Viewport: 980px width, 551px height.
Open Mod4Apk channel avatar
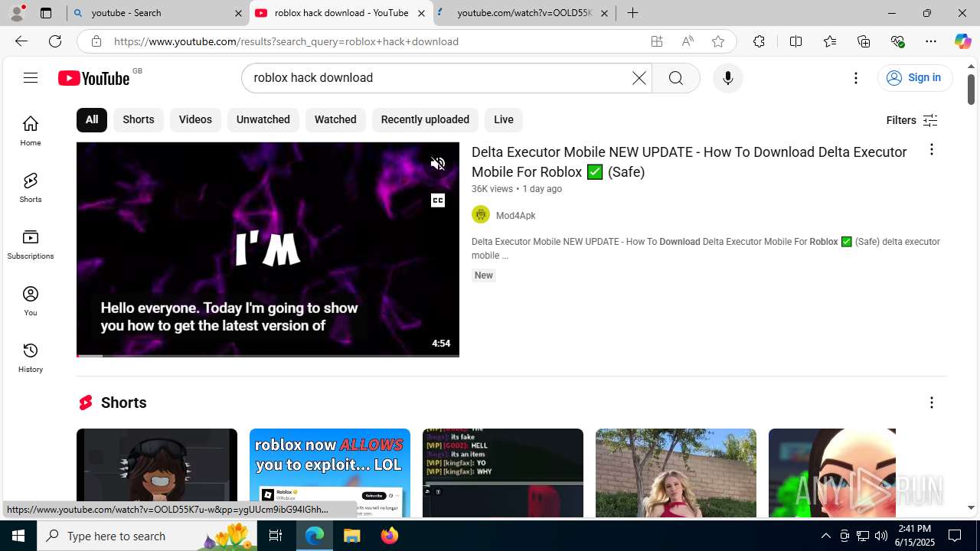click(x=481, y=214)
